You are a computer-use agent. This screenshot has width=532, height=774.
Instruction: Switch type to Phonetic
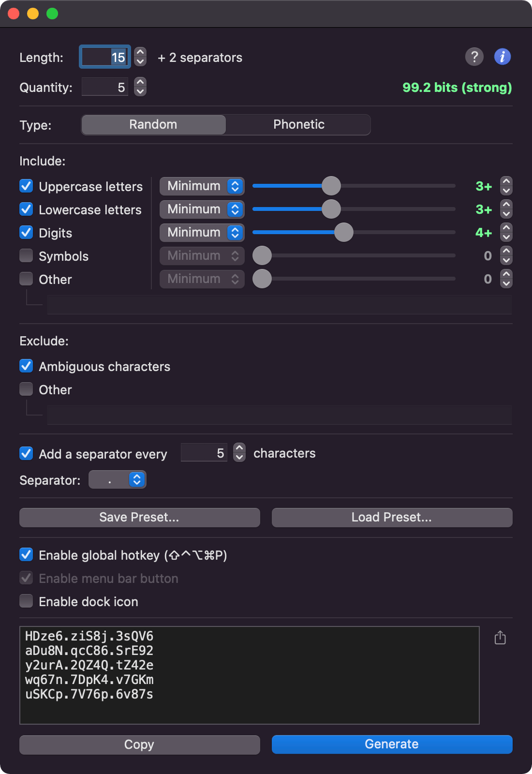(x=298, y=125)
